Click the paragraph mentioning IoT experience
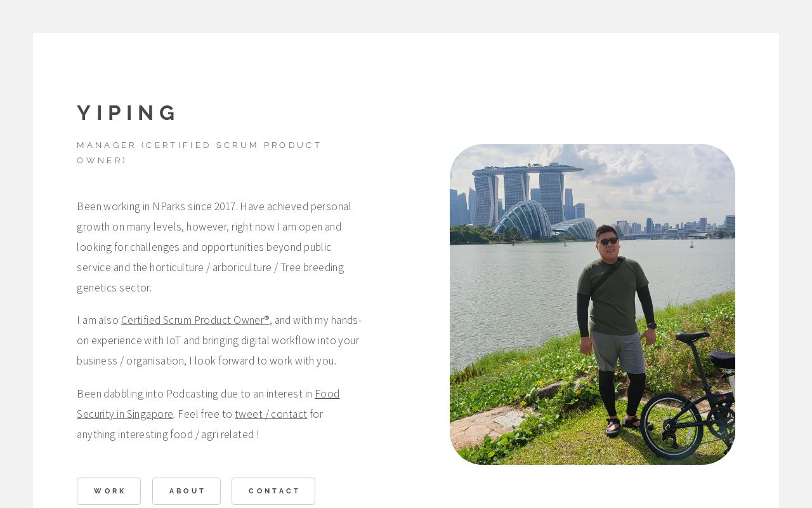This screenshot has height=508, width=812. (219, 340)
